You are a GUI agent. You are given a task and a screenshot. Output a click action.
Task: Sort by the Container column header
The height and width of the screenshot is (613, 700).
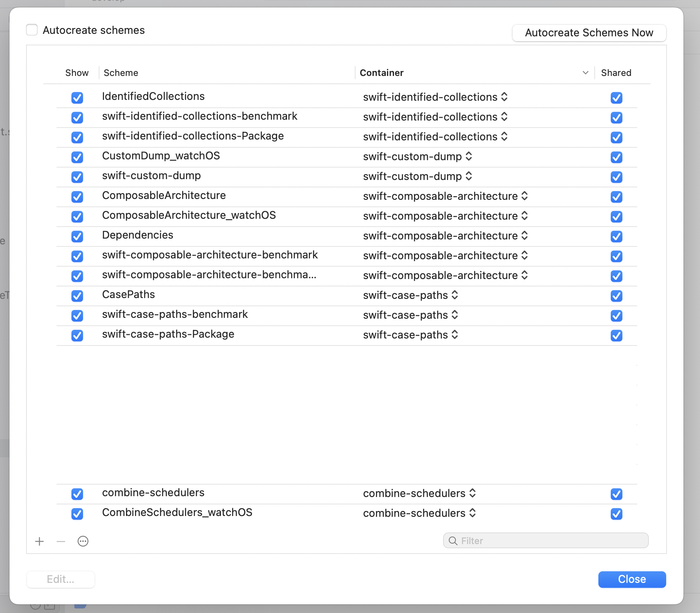pos(382,73)
